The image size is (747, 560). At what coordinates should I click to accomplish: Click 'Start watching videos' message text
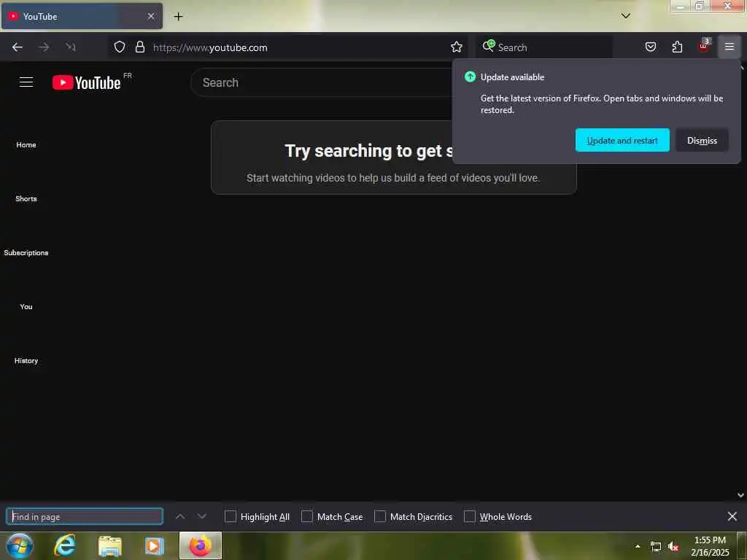[393, 178]
